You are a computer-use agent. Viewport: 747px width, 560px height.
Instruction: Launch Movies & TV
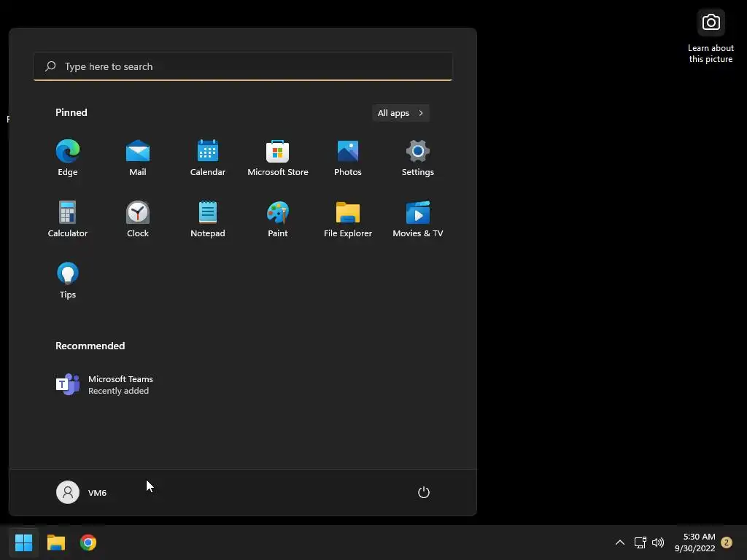pyautogui.click(x=418, y=219)
